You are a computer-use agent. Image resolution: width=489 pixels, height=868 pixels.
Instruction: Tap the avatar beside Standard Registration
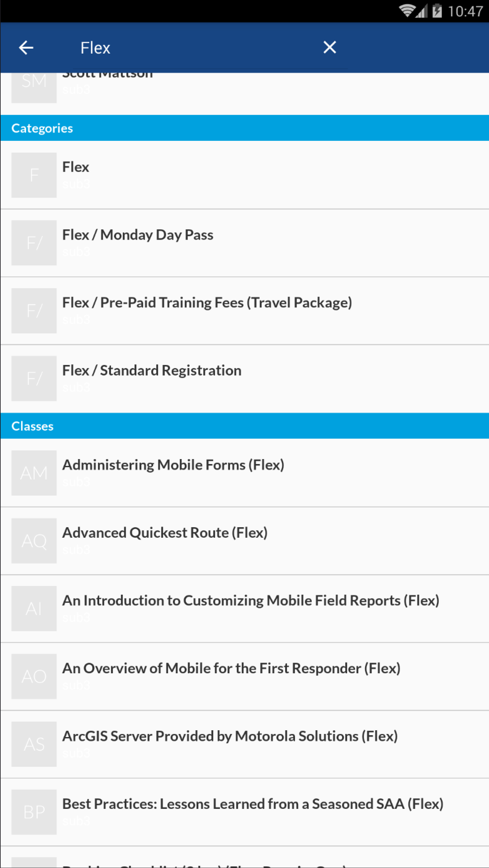34,378
